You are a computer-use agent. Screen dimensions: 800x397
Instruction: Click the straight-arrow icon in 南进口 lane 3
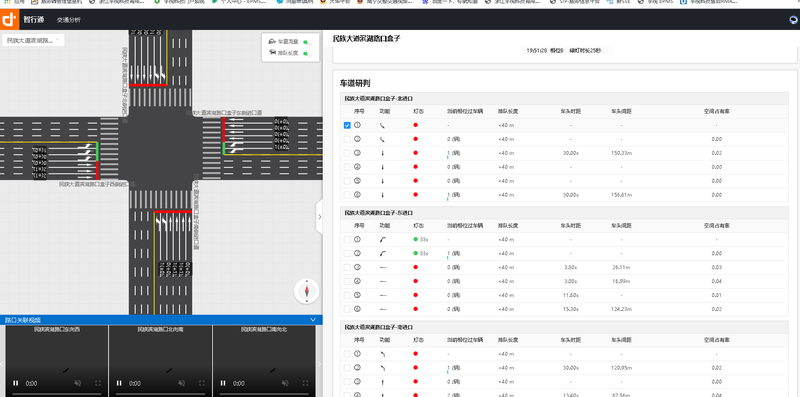point(382,382)
